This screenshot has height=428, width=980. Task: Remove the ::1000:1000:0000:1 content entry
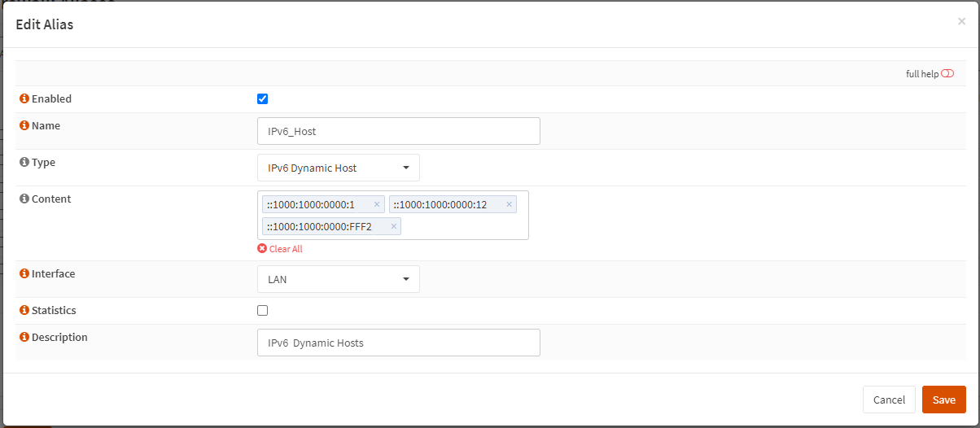coord(376,204)
